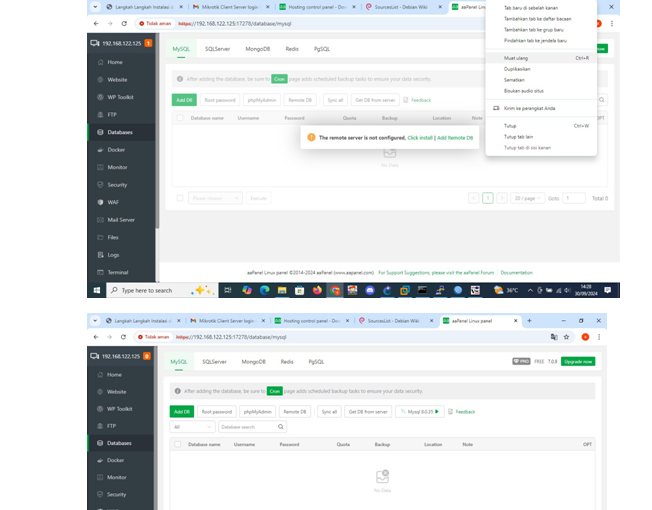The image size is (652, 510).
Task: Choose Kirim ke perangkat Anda menu entry
Action: point(541,108)
